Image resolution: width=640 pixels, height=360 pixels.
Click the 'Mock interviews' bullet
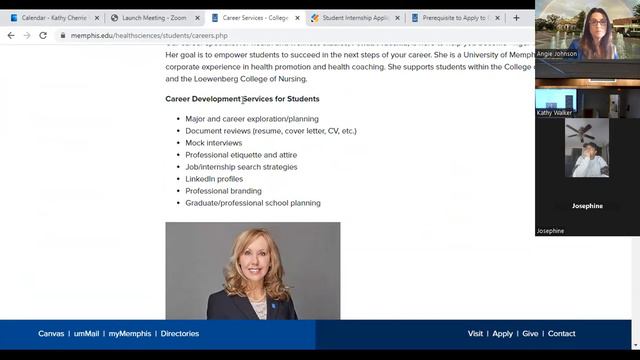click(213, 143)
